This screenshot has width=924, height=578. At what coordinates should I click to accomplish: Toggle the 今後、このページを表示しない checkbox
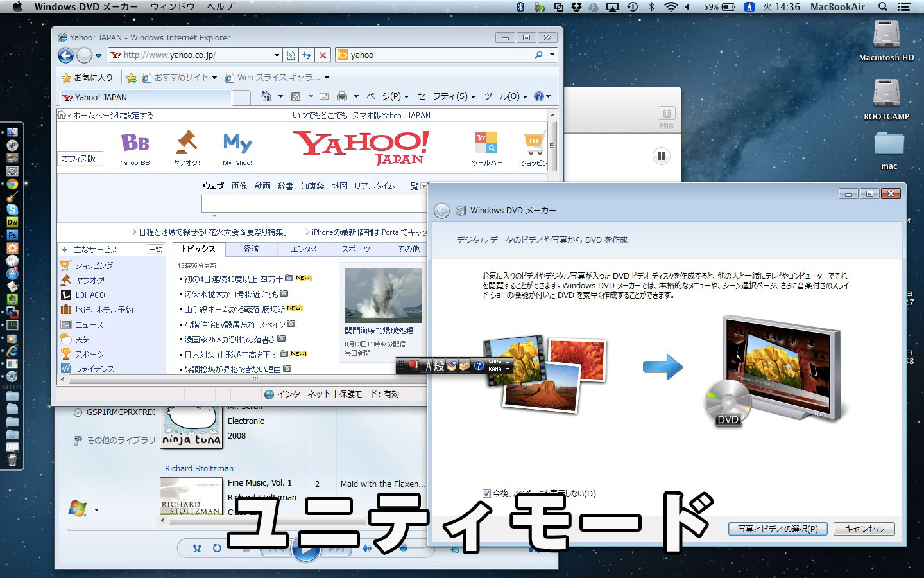point(486,494)
